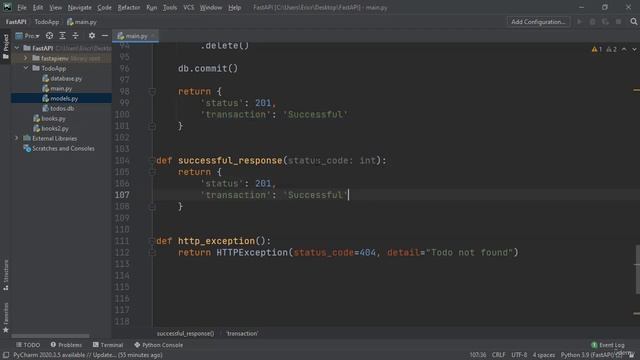Open the Terminal tool window
640x360 pixels.
[108, 345]
